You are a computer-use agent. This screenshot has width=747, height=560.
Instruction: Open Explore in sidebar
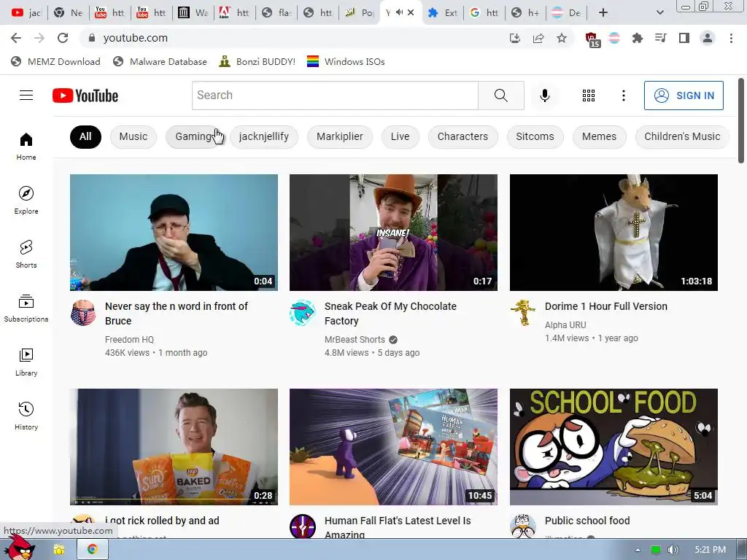(26, 200)
